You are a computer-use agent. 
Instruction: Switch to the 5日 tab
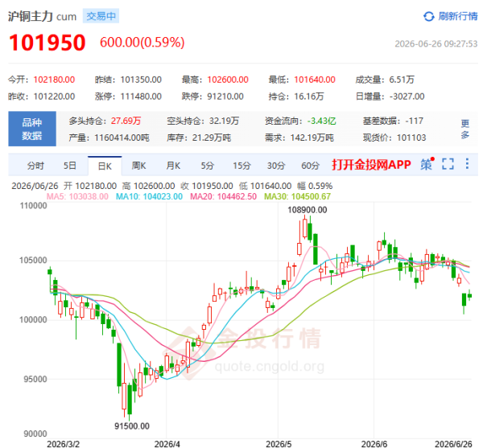(69, 166)
